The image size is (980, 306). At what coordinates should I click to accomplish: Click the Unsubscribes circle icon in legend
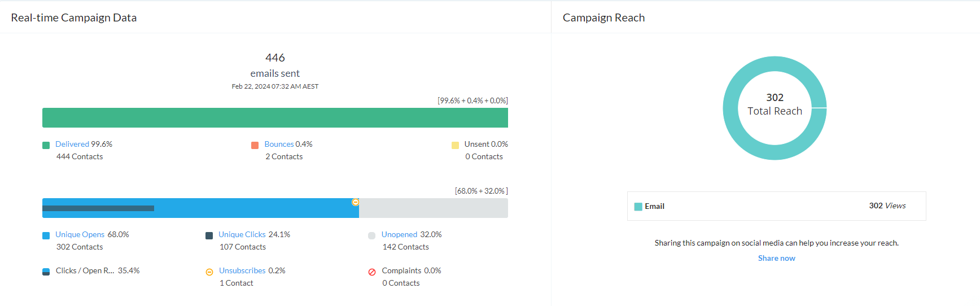[x=209, y=272]
